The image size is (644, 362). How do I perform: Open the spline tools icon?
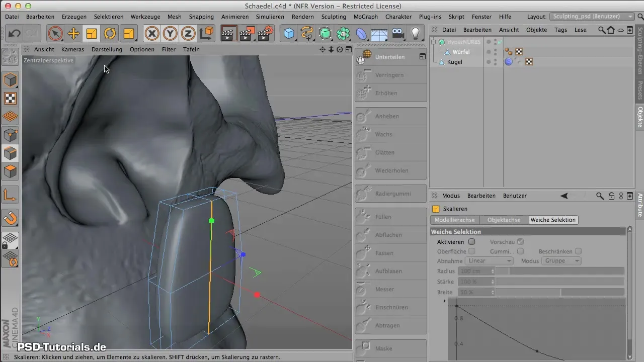click(x=307, y=34)
